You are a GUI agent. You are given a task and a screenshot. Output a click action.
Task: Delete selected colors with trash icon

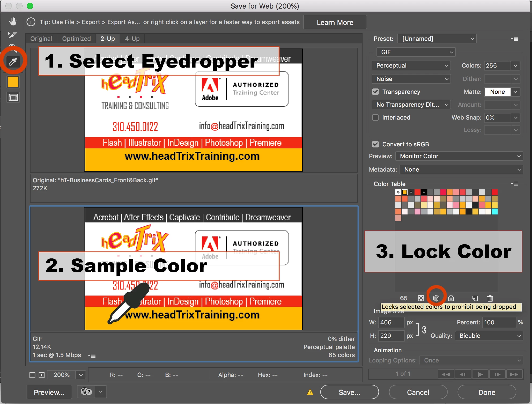(x=490, y=298)
